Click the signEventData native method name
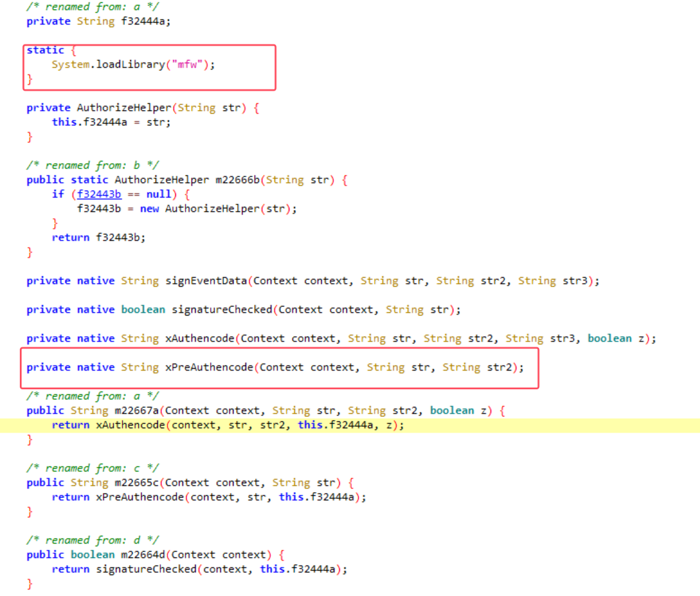 click(x=207, y=281)
